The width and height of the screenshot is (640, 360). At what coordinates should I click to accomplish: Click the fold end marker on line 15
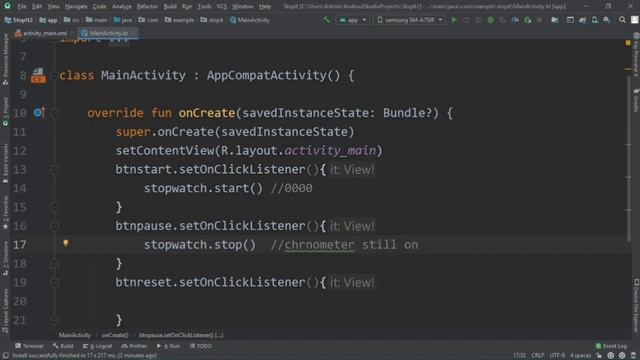[54, 207]
